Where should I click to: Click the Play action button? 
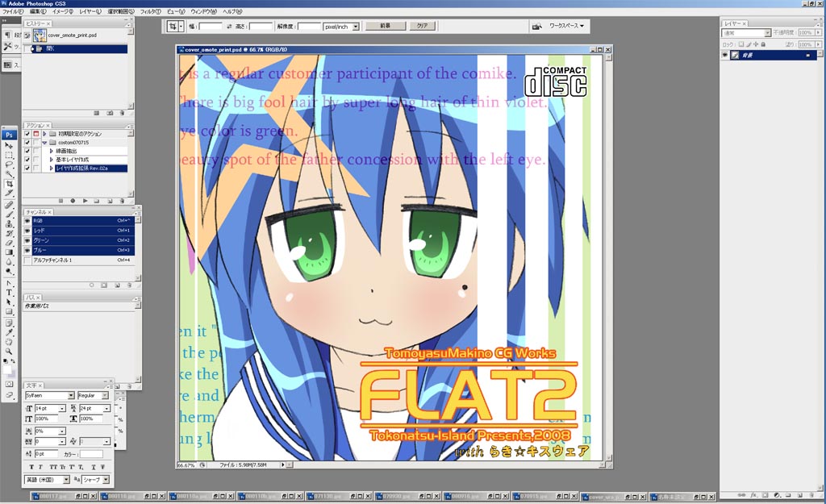point(85,201)
